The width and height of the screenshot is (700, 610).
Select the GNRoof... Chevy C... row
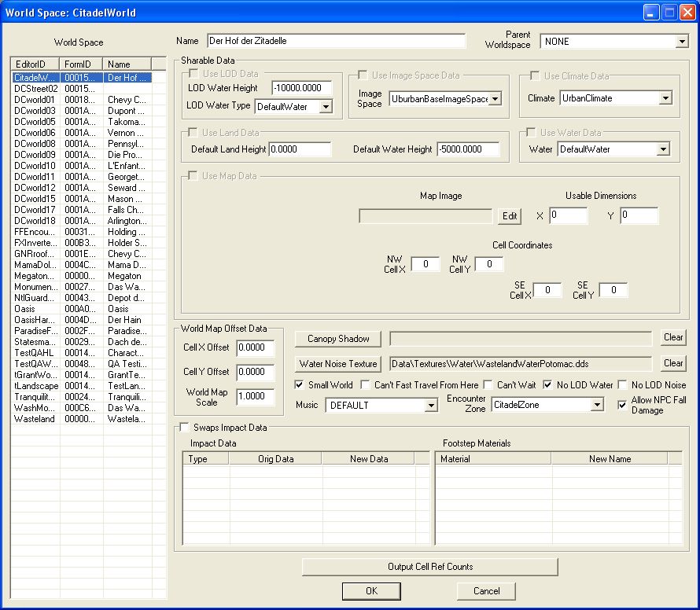click(82, 254)
